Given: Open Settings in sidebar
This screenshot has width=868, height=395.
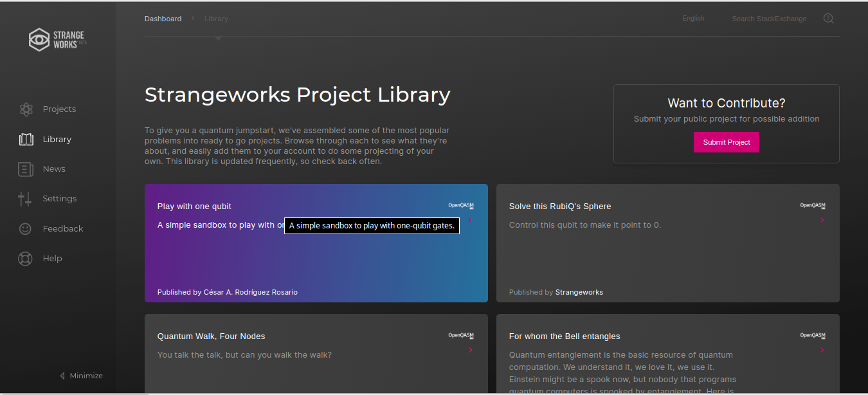Looking at the screenshot, I should click(x=60, y=199).
